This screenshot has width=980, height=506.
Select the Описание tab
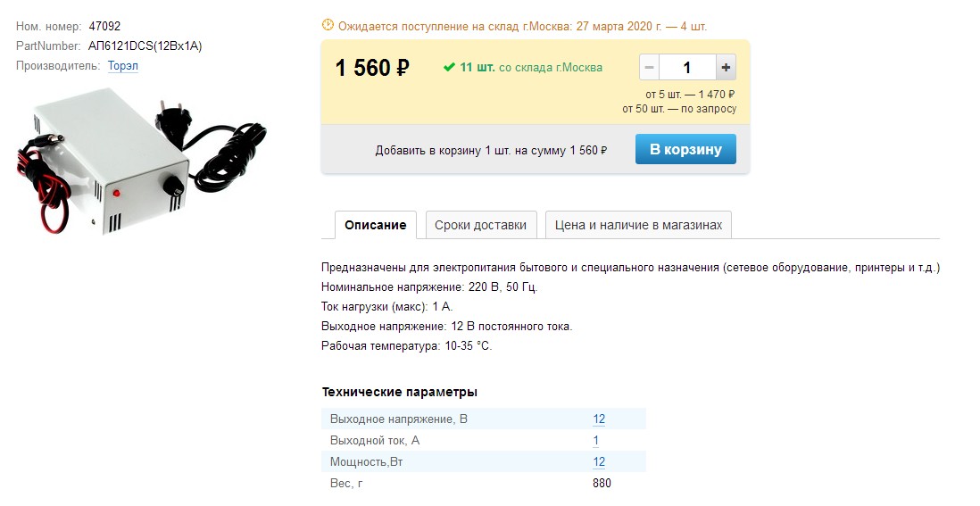376,225
